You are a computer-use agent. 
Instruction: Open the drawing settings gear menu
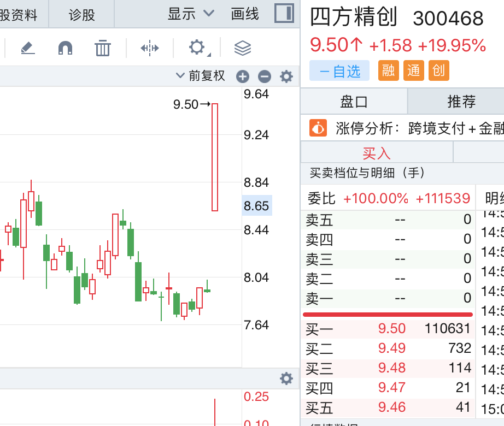click(x=197, y=48)
